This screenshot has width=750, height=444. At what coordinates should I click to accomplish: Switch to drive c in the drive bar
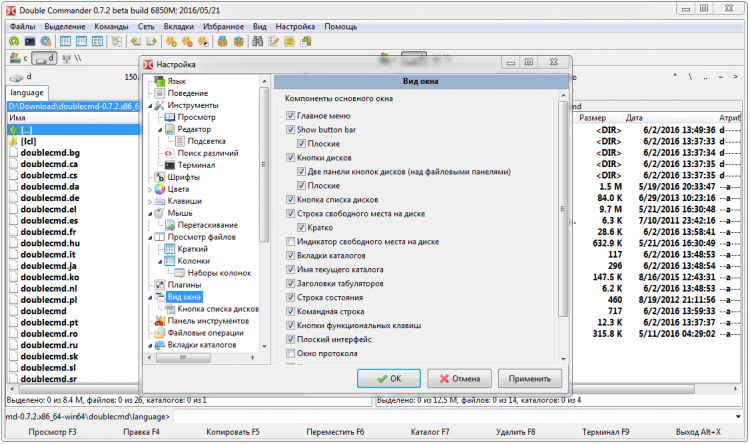(19, 58)
